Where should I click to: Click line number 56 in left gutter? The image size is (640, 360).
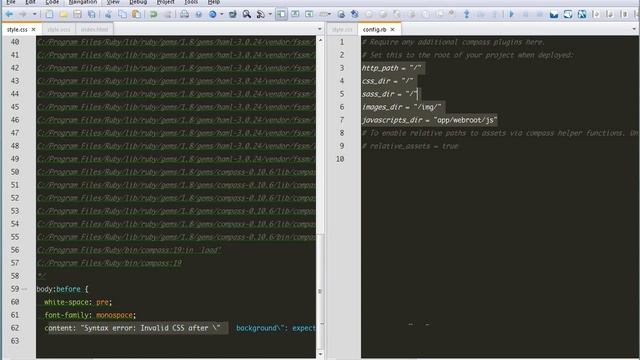coord(15,250)
